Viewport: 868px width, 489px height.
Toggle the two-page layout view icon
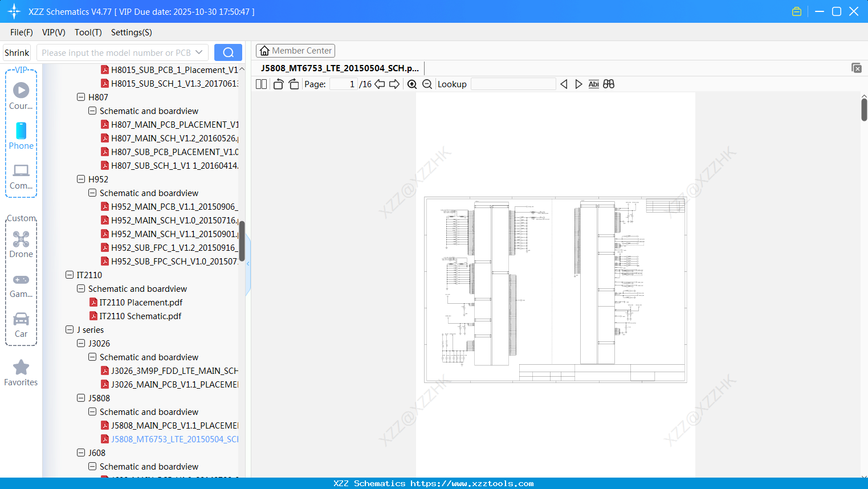point(262,84)
